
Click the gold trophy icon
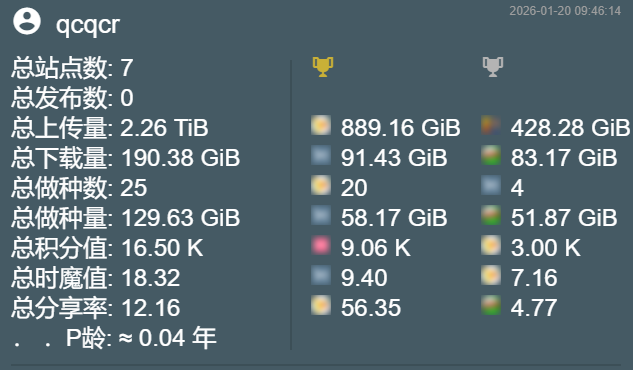[323, 67]
